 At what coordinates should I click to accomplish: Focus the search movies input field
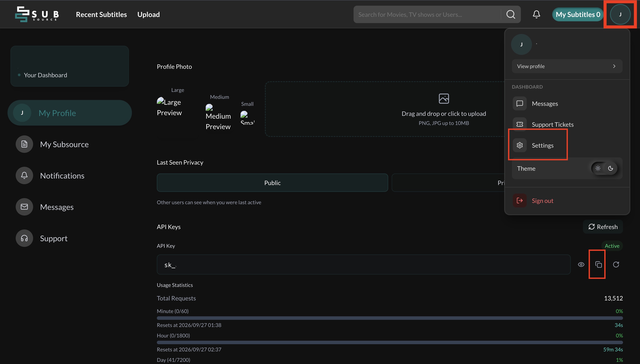click(427, 15)
